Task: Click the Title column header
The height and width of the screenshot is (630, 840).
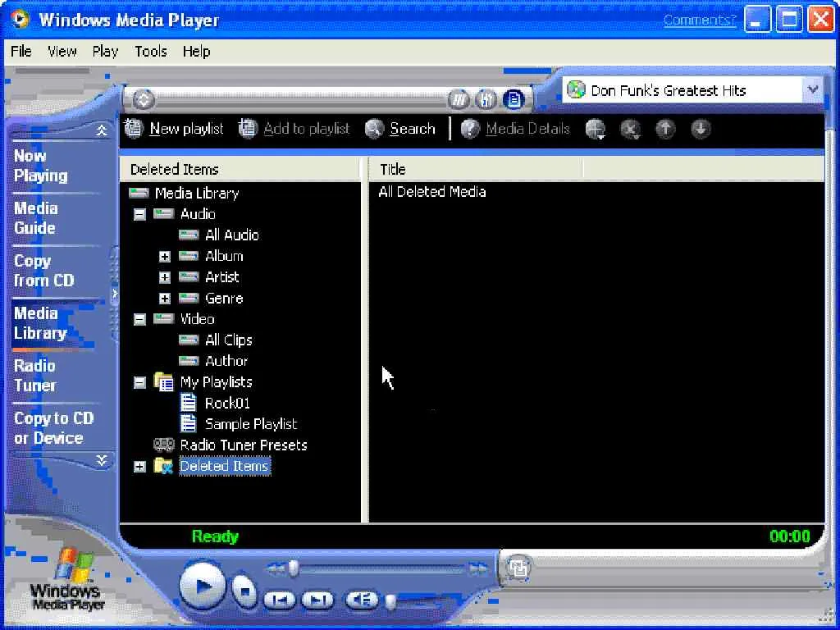Action: coord(475,169)
